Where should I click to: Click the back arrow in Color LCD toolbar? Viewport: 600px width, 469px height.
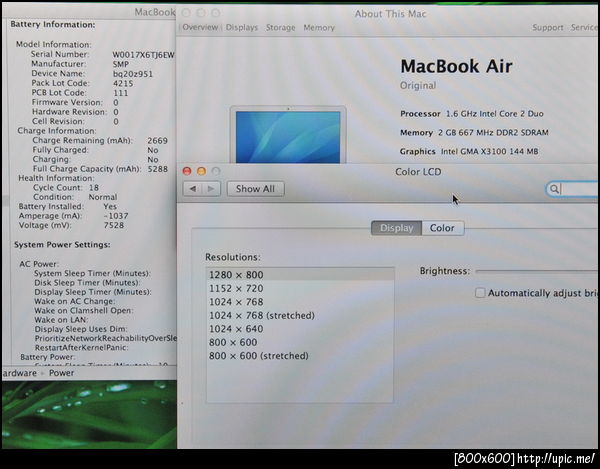(193, 189)
